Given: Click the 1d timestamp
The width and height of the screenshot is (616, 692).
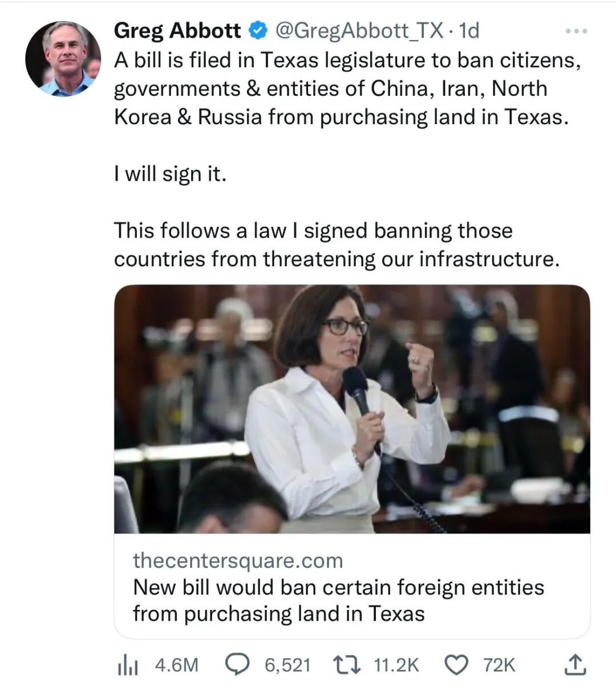Looking at the screenshot, I should pyautogui.click(x=469, y=30).
